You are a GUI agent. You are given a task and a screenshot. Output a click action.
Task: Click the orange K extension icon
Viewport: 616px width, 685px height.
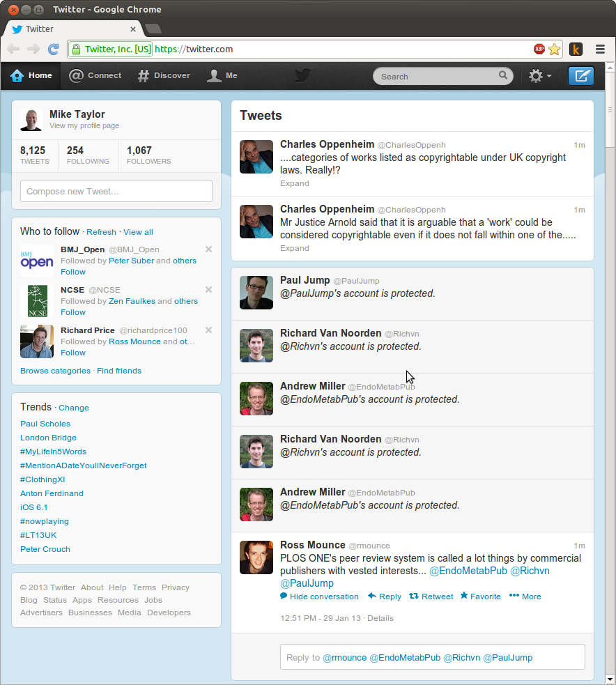pos(576,49)
